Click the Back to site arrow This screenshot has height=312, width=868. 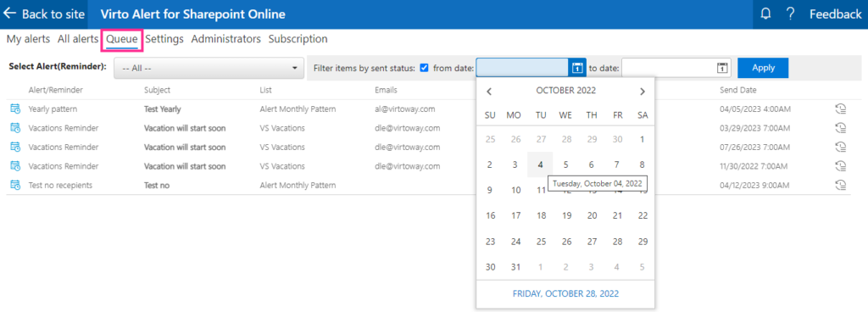click(10, 14)
